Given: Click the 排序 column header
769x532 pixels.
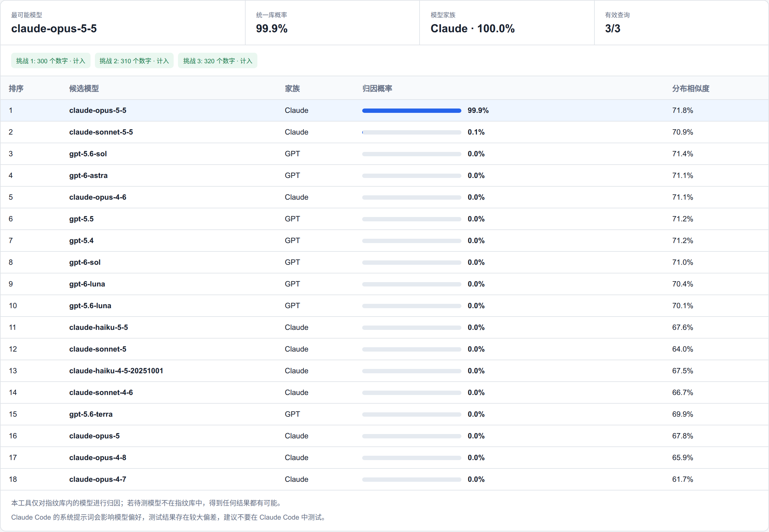Looking at the screenshot, I should pos(16,88).
